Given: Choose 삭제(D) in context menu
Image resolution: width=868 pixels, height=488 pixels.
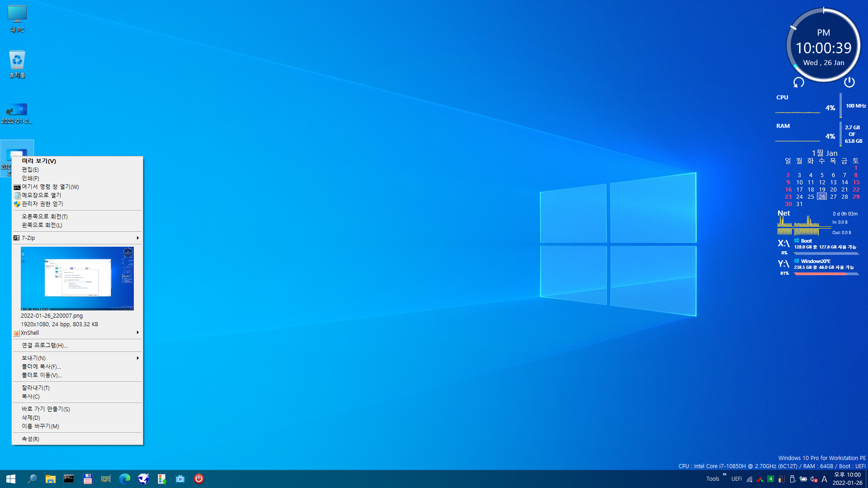Looking at the screenshot, I should coord(77,418).
